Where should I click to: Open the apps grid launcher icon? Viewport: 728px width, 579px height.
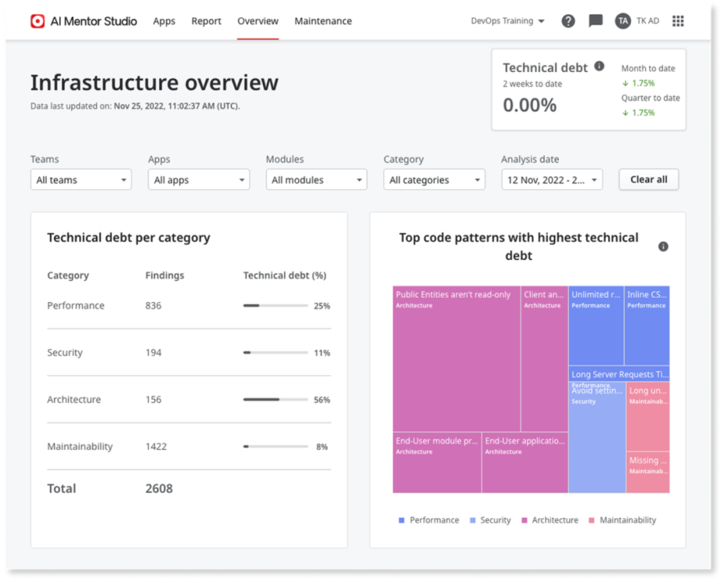tap(678, 21)
